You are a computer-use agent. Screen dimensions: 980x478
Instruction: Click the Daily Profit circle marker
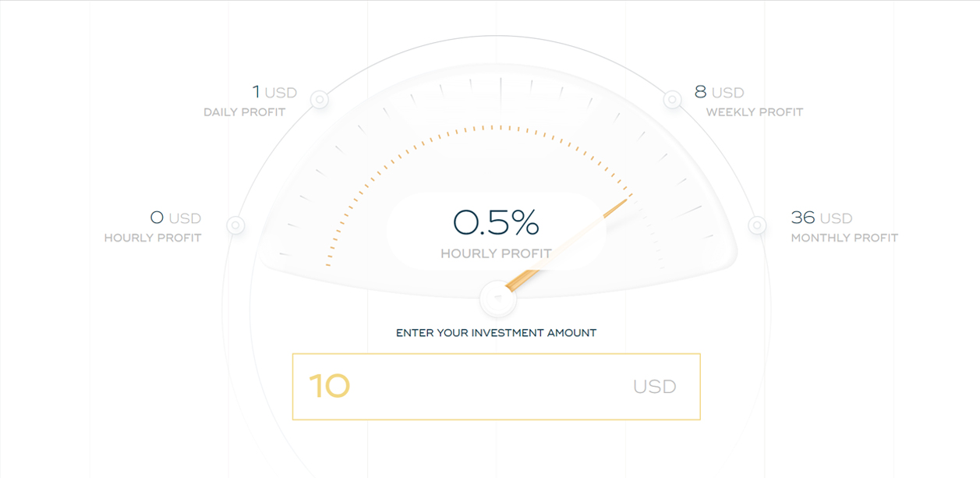click(319, 100)
